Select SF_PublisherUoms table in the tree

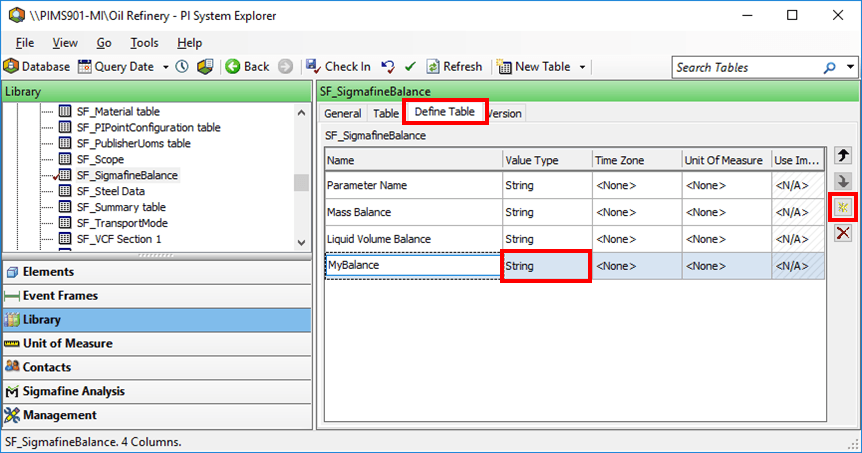134,143
